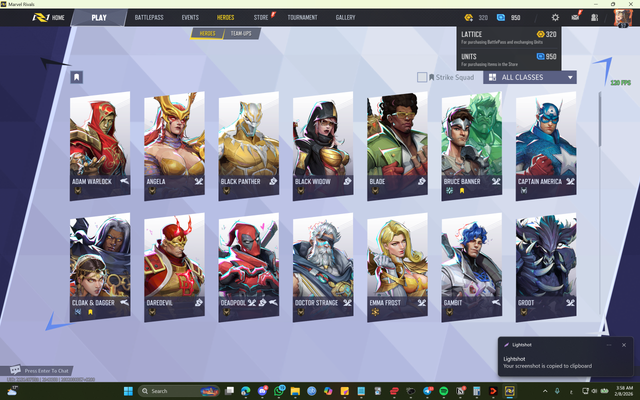Select the Doctor Strange hero card
The height and width of the screenshot is (400, 640).
pyautogui.click(x=323, y=267)
